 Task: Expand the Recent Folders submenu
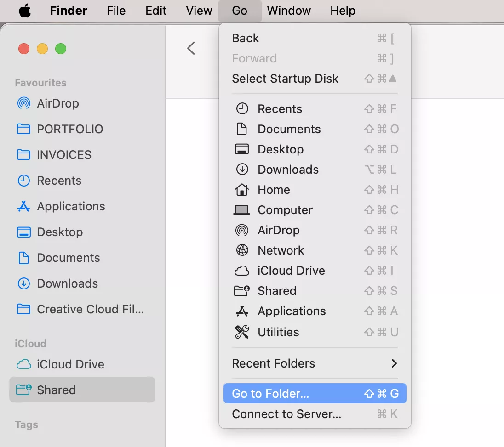click(315, 363)
